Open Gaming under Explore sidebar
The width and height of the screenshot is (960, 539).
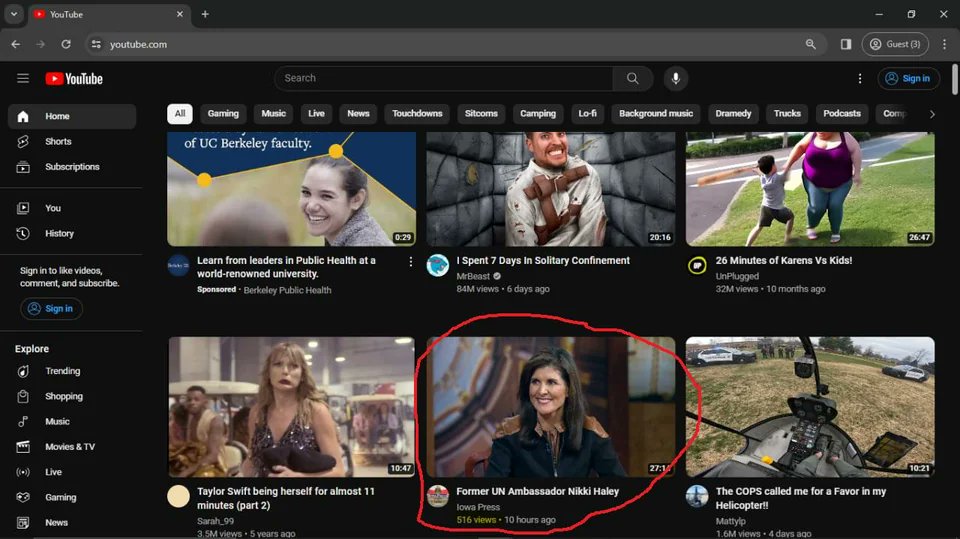[72, 497]
